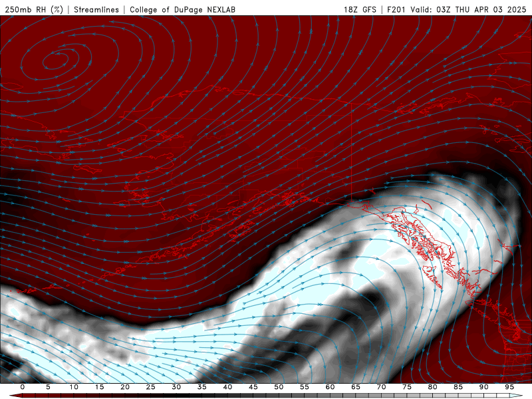Screen dimensions: 532x399
Task: Click the "15" value on color scale
Action: [x=99, y=387]
